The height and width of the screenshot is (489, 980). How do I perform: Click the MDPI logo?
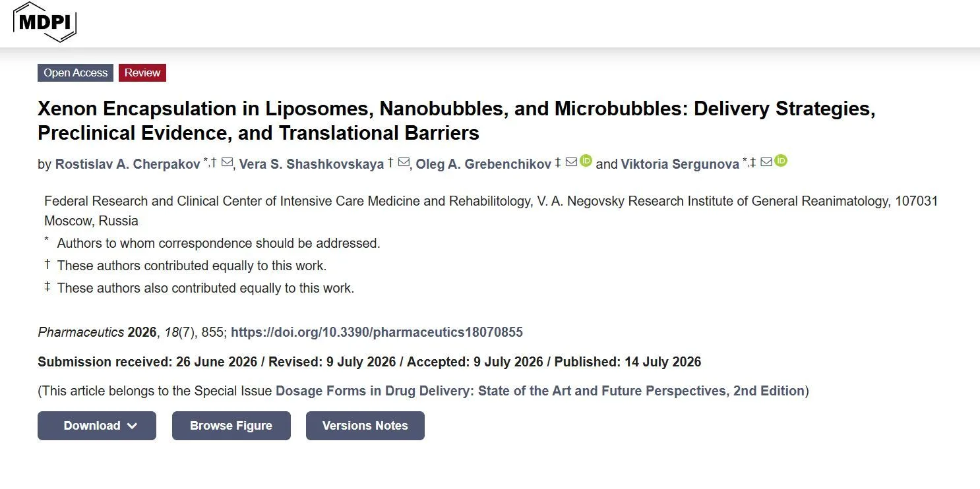(x=45, y=22)
